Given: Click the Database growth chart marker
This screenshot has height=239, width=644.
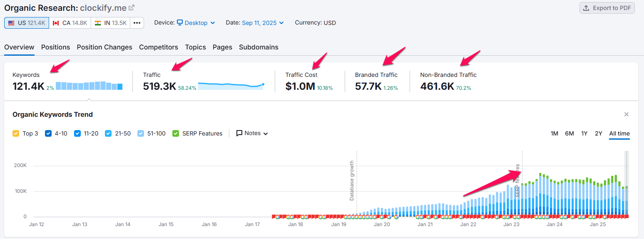Looking at the screenshot, I should tap(352, 180).
